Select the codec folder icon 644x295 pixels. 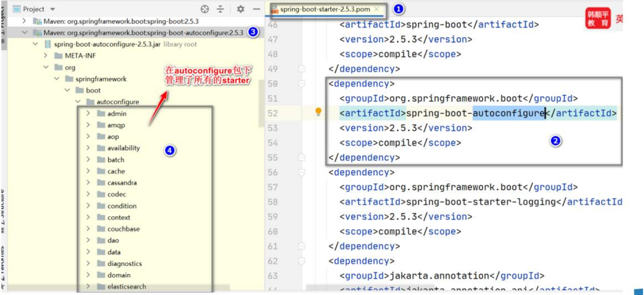[x=101, y=194]
